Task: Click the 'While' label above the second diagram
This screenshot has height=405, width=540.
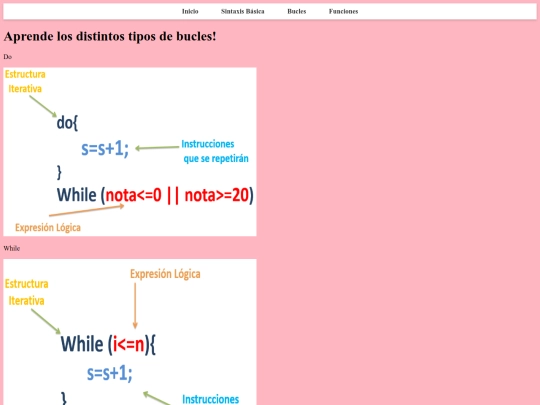Action: pyautogui.click(x=12, y=248)
